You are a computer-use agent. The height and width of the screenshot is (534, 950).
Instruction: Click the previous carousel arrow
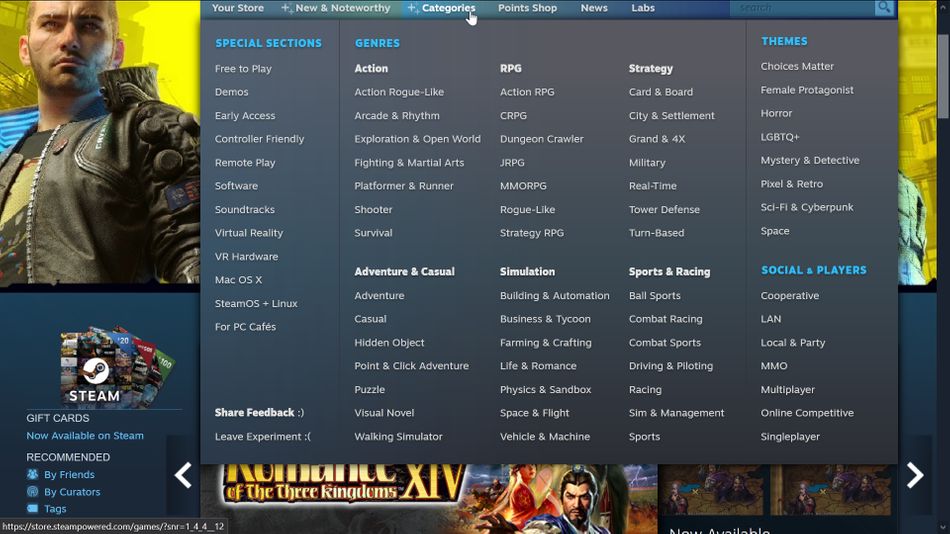coord(183,475)
